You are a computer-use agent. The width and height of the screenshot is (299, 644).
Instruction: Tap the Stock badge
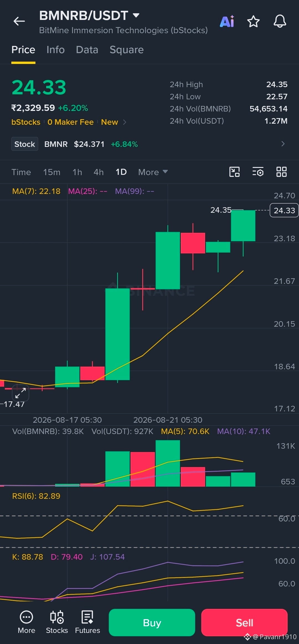click(25, 144)
